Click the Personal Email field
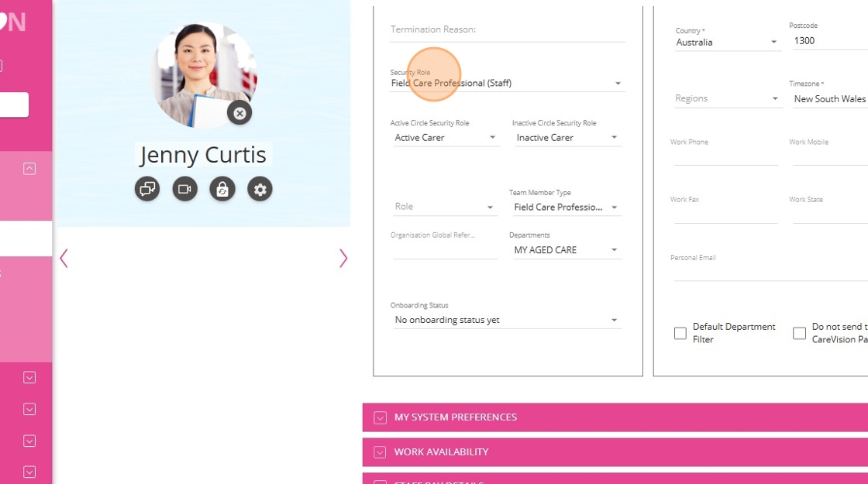 770,272
